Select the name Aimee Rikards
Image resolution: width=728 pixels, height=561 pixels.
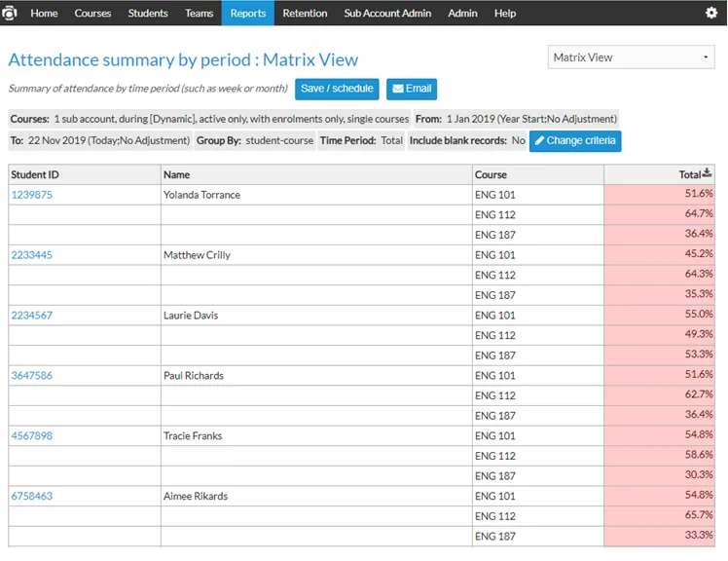[x=195, y=496]
